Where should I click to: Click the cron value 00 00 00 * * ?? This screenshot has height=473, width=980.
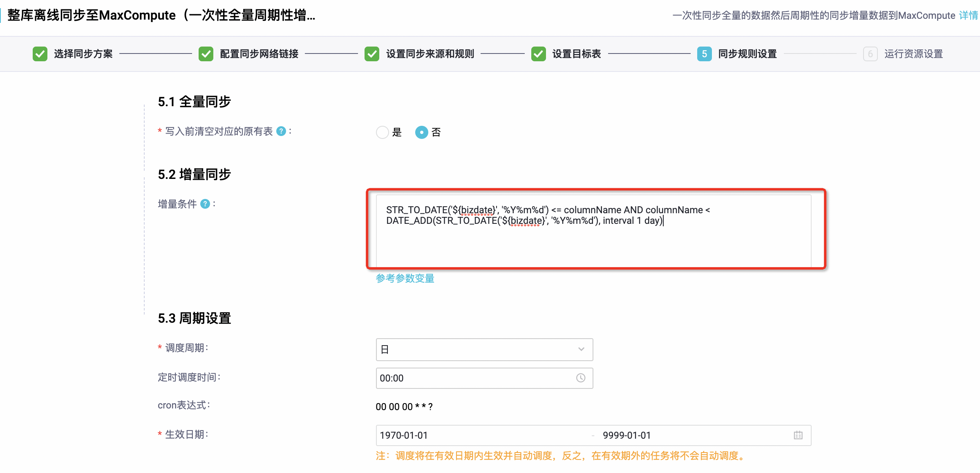[x=404, y=407]
